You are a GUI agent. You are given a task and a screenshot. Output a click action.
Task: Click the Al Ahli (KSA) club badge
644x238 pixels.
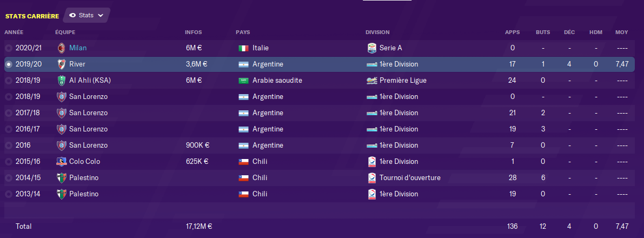click(x=61, y=80)
